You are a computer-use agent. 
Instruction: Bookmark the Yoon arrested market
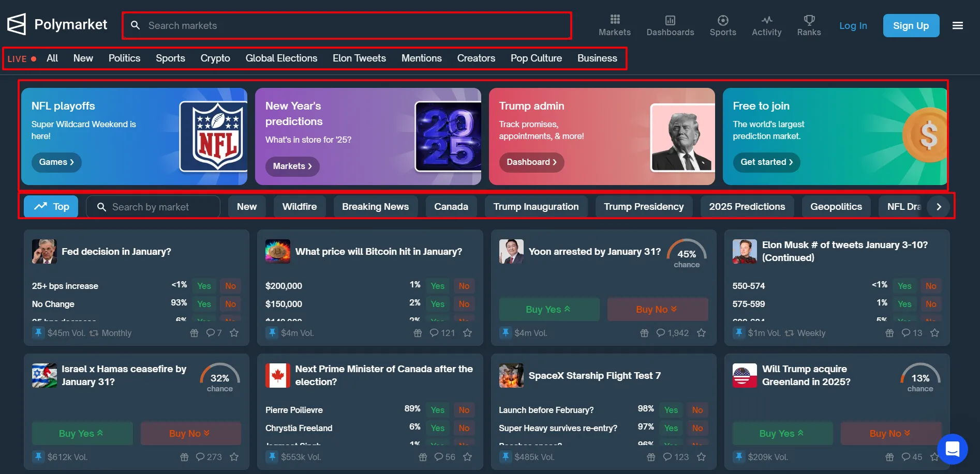702,333
